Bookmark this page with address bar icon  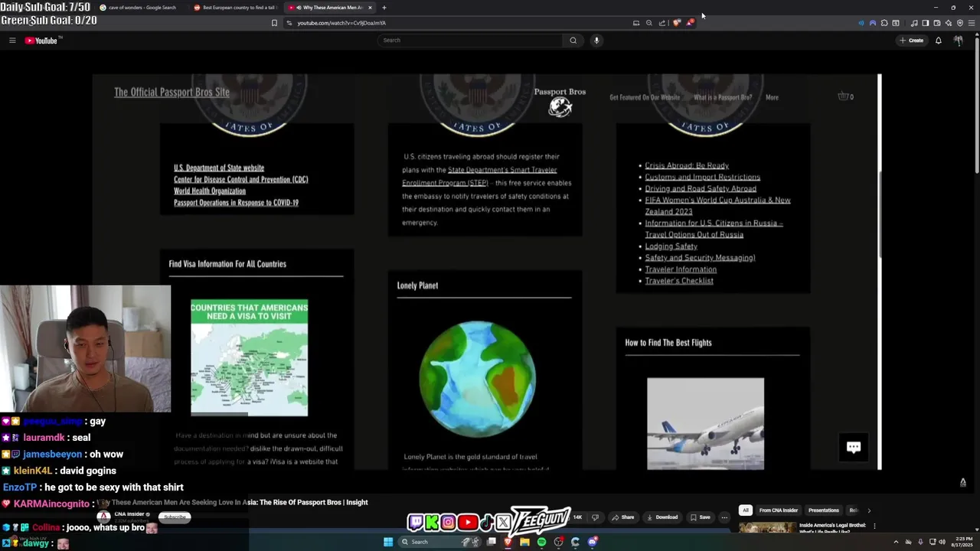point(274,23)
